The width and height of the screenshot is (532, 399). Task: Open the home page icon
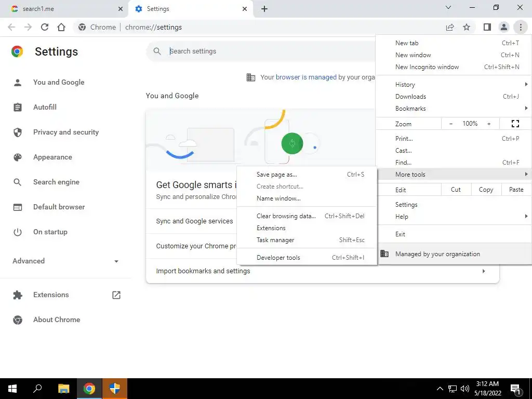coord(61,27)
